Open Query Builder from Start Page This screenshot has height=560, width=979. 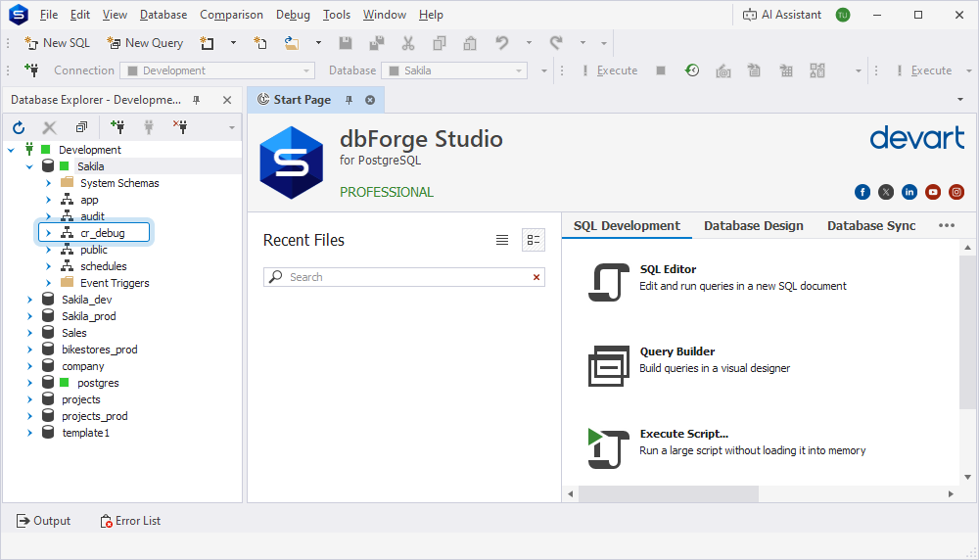tap(689, 366)
